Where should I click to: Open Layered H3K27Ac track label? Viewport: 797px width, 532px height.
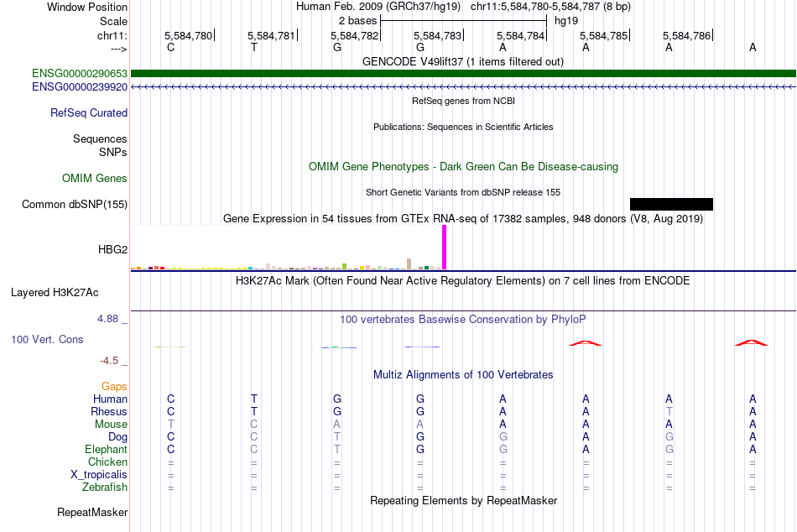point(55,293)
